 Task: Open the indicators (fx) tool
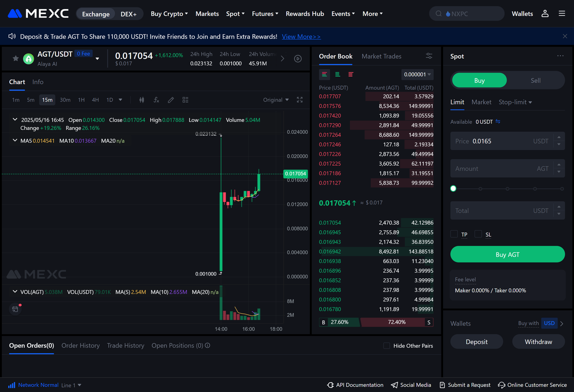pyautogui.click(x=156, y=100)
